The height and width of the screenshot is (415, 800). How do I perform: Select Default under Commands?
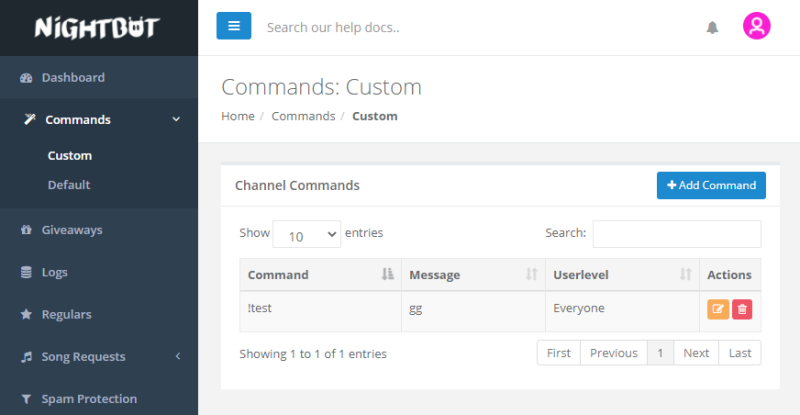(x=69, y=185)
